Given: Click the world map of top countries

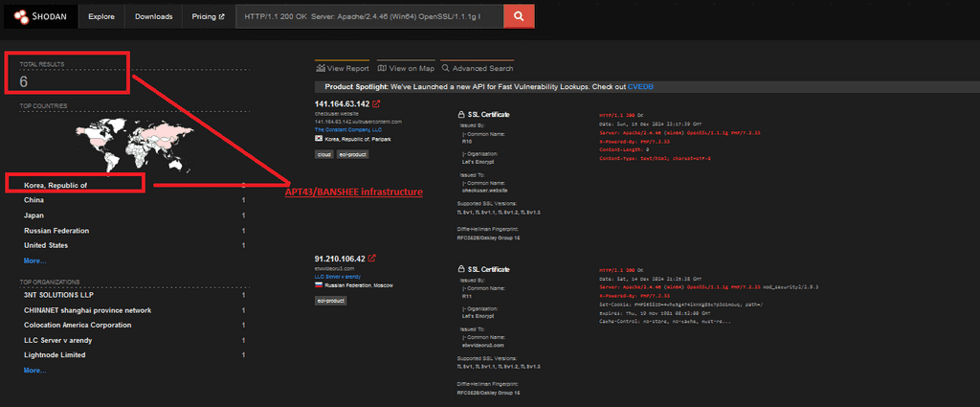Looking at the screenshot, I should (134, 144).
